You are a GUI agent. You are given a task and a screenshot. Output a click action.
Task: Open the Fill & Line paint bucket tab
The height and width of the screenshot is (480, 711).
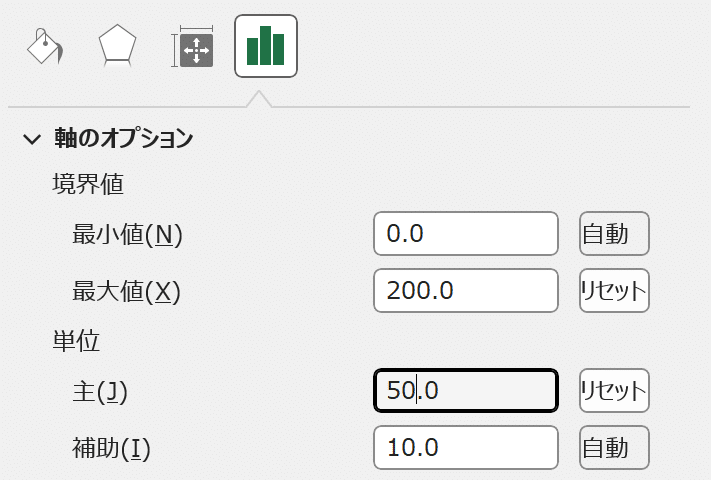point(46,46)
